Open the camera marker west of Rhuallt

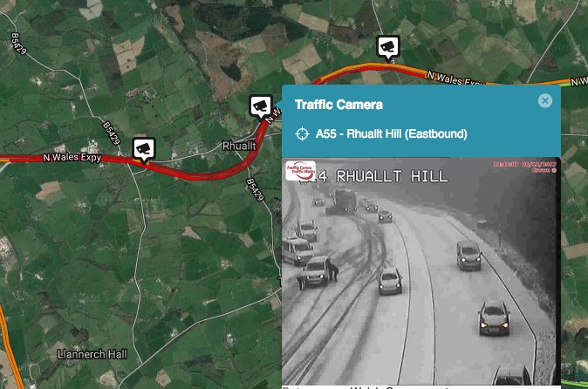click(x=144, y=149)
